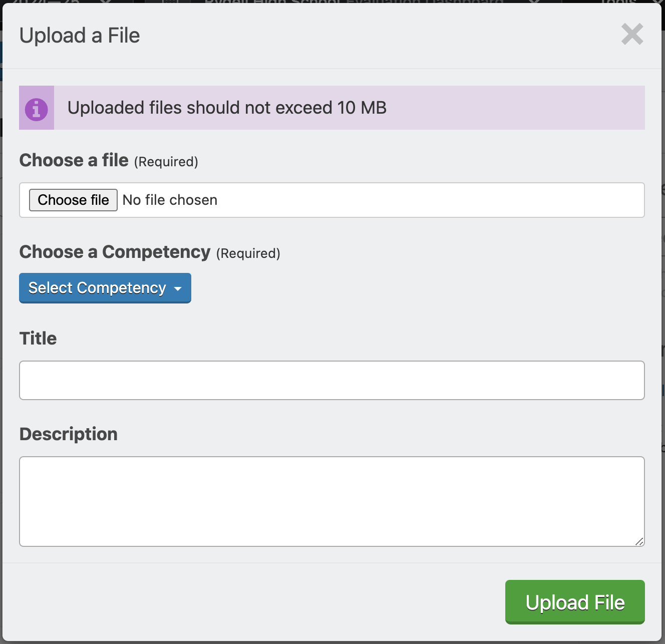Click inside the Title input field
This screenshot has height=644, width=665.
[x=331, y=380]
